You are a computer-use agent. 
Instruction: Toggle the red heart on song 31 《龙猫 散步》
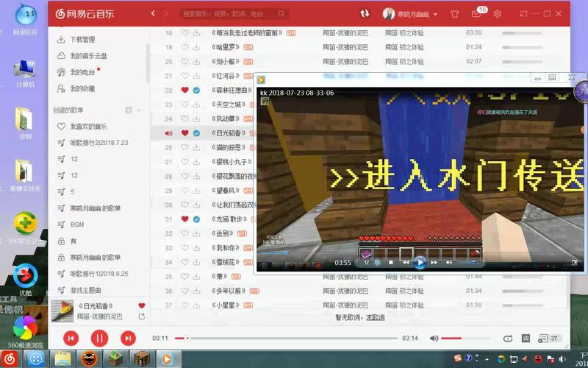click(184, 219)
